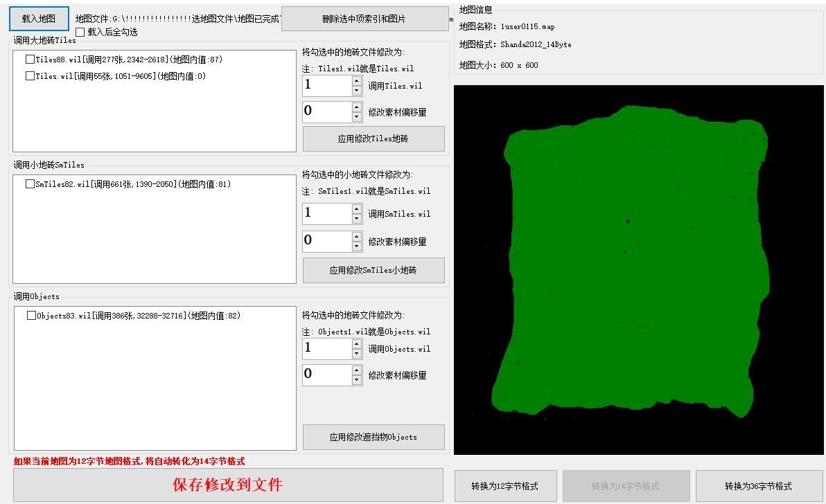Check the Tiles88.wil checkbox
826x504 pixels.
coord(30,60)
